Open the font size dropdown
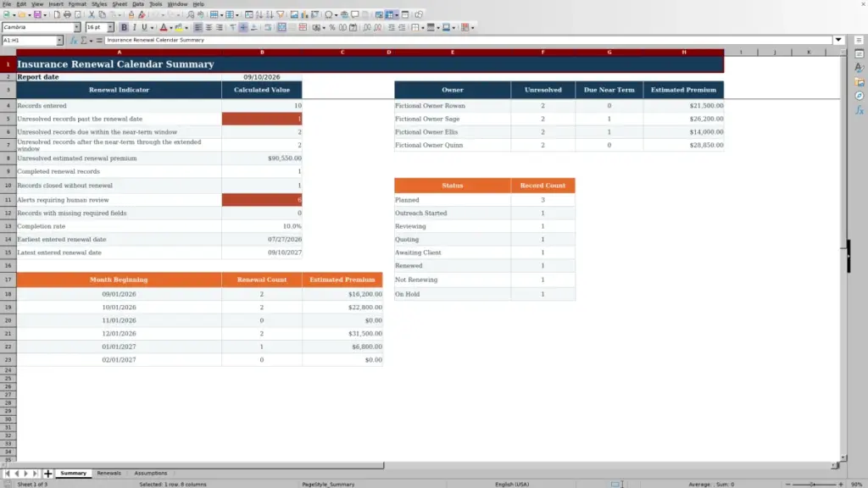Image resolution: width=868 pixels, height=488 pixels. pyautogui.click(x=110, y=27)
